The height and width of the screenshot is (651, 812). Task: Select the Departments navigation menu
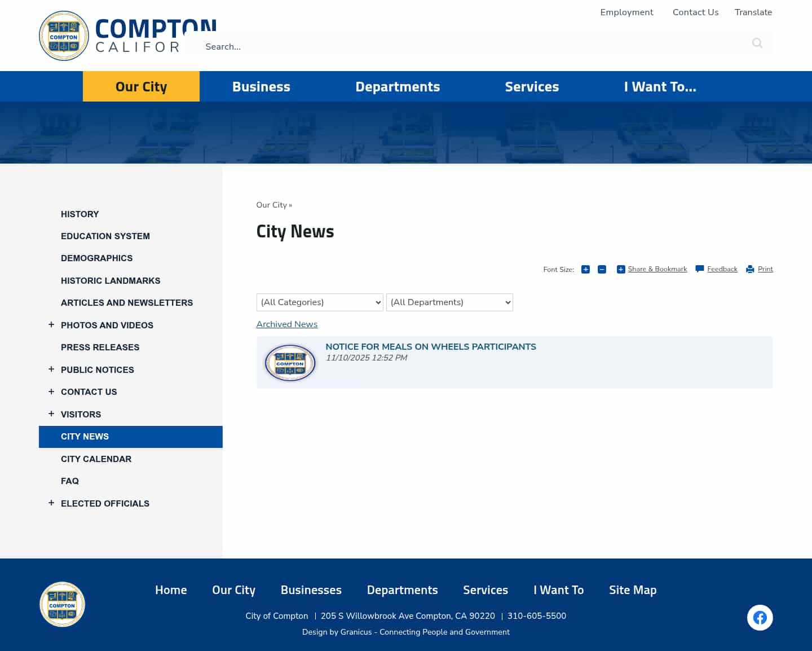398,86
